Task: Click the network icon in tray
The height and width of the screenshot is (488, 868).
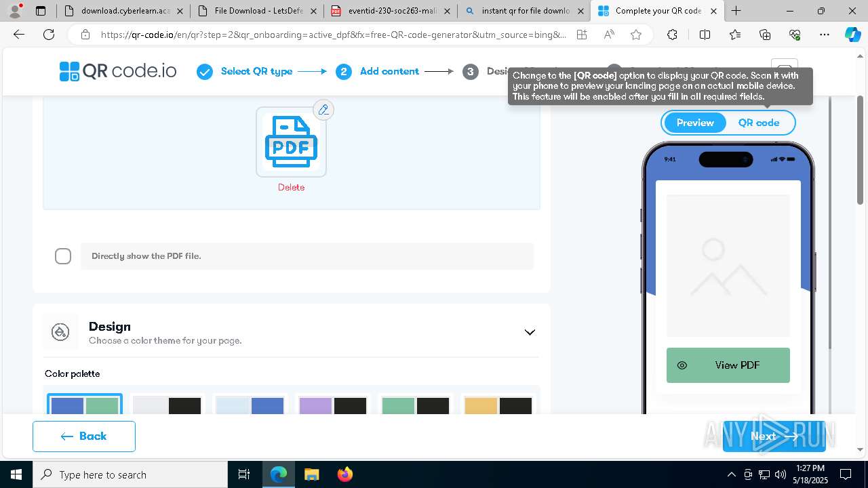Action: click(x=764, y=474)
